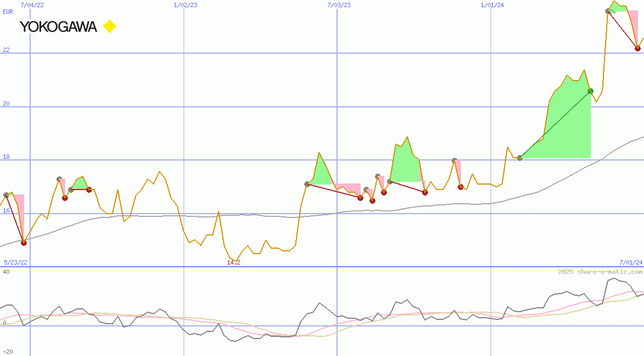Click the 1/01/24 date label
Viewport: 644px width, 356px height.
click(492, 5)
